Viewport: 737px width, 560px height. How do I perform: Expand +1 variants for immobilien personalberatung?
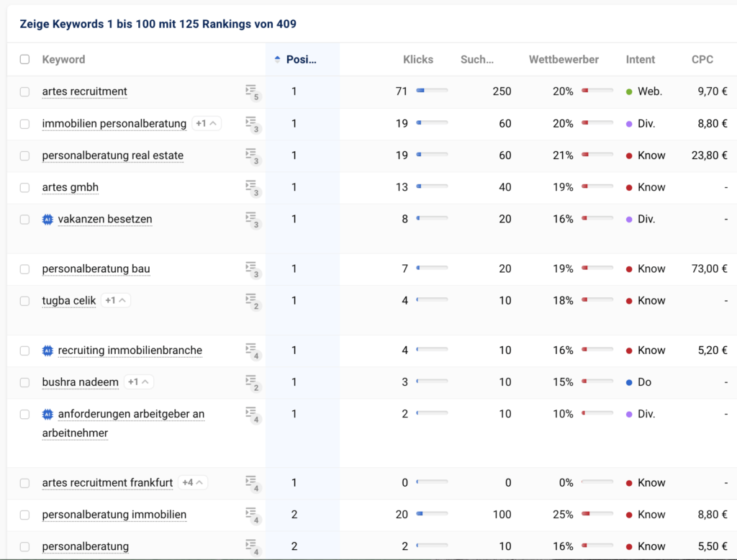207,123
